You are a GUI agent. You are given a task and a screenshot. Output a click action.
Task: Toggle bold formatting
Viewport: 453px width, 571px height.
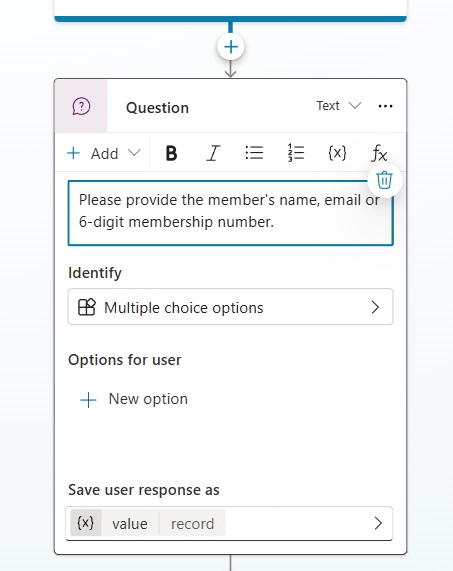point(171,153)
